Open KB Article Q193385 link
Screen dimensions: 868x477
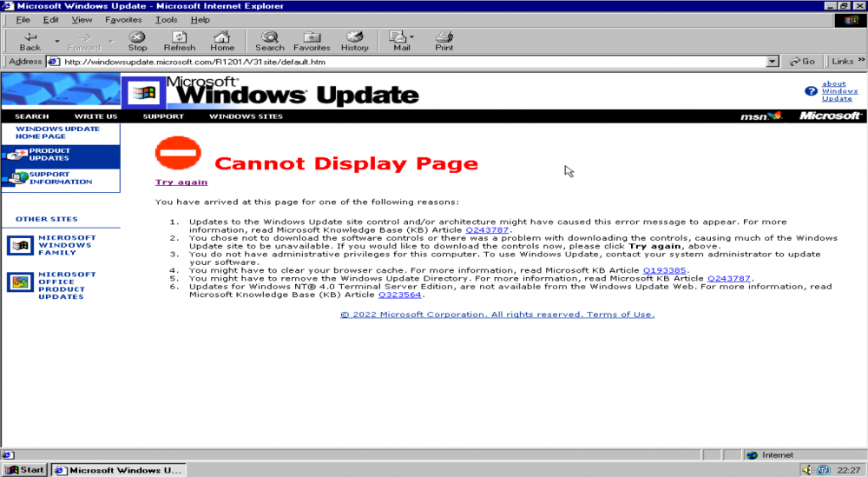tap(664, 270)
